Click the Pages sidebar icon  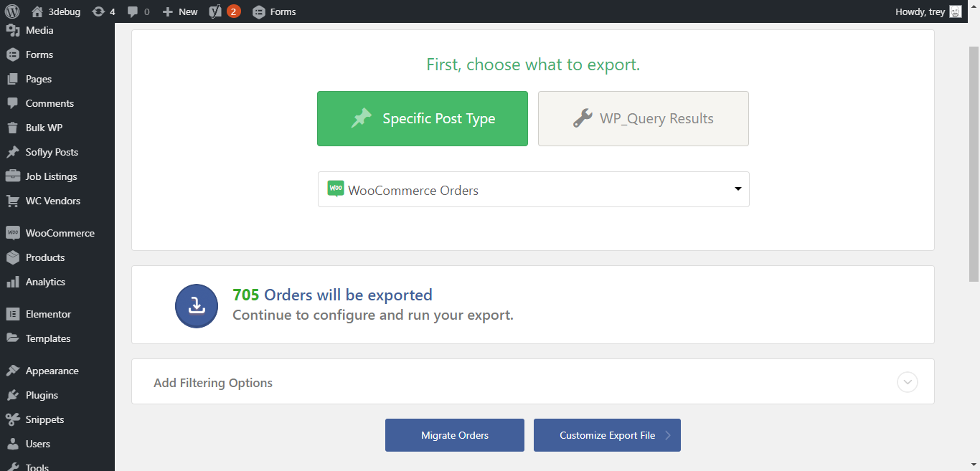click(x=12, y=79)
